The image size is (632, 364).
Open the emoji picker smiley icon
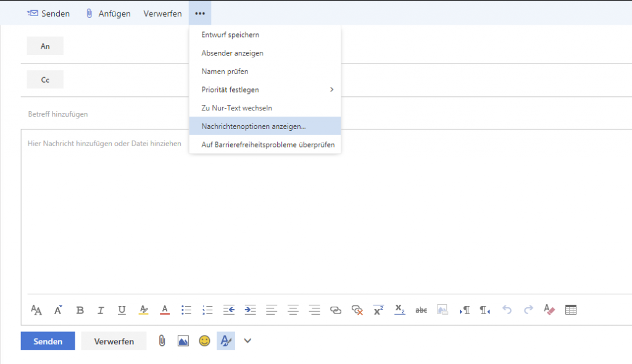204,341
